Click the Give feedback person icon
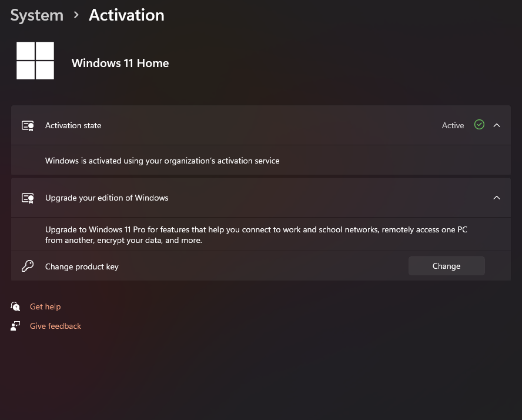 15,326
